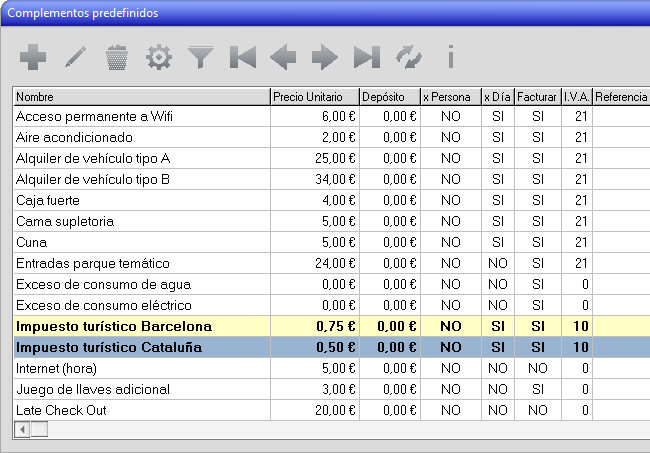Refresh the list with the reload icon
Screen dimensions: 650x453
[x=408, y=58]
